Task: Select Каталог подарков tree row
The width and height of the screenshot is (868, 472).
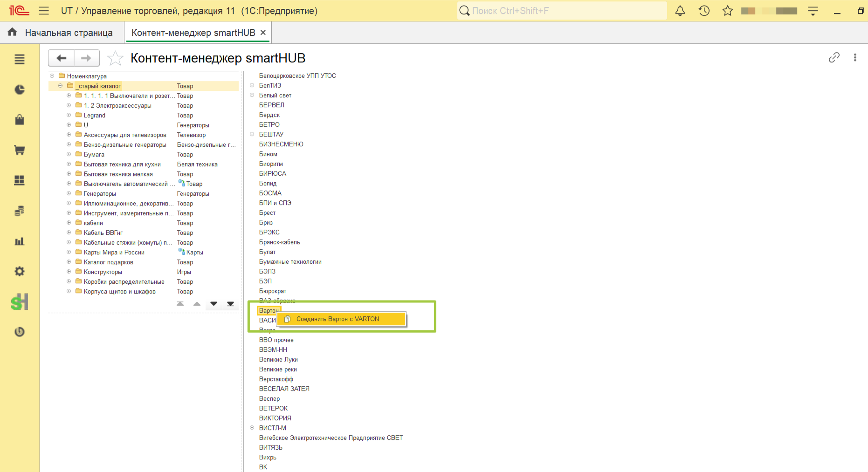Action: [x=143, y=262]
